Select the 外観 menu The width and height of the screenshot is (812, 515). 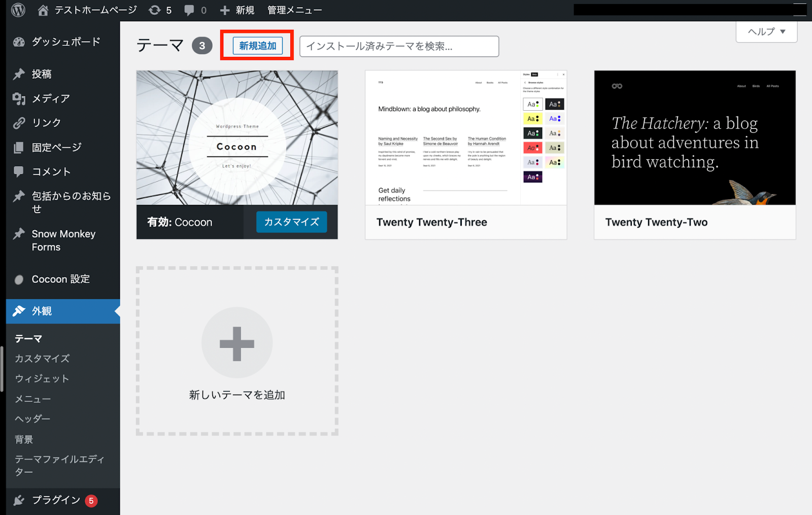click(x=63, y=311)
